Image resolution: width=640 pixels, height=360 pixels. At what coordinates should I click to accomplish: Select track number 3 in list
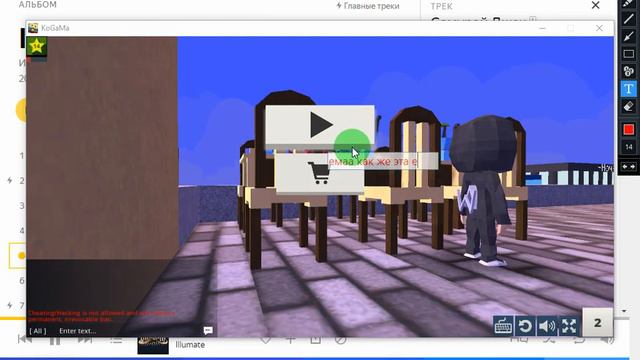point(22,205)
